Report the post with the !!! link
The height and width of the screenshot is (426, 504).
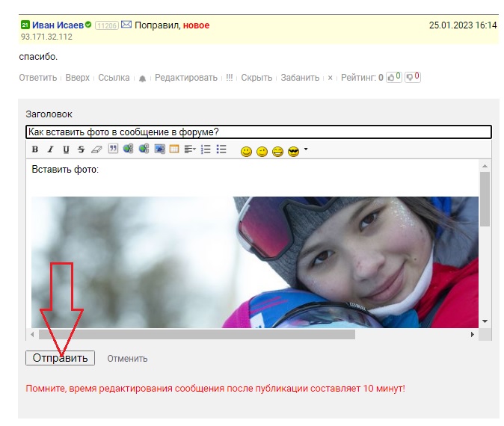click(x=229, y=78)
